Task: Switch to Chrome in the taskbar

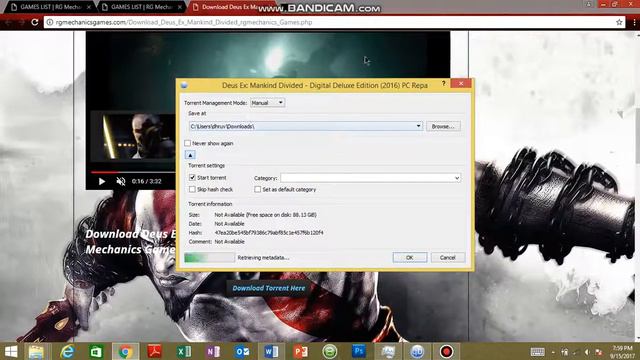Action: click(125, 351)
